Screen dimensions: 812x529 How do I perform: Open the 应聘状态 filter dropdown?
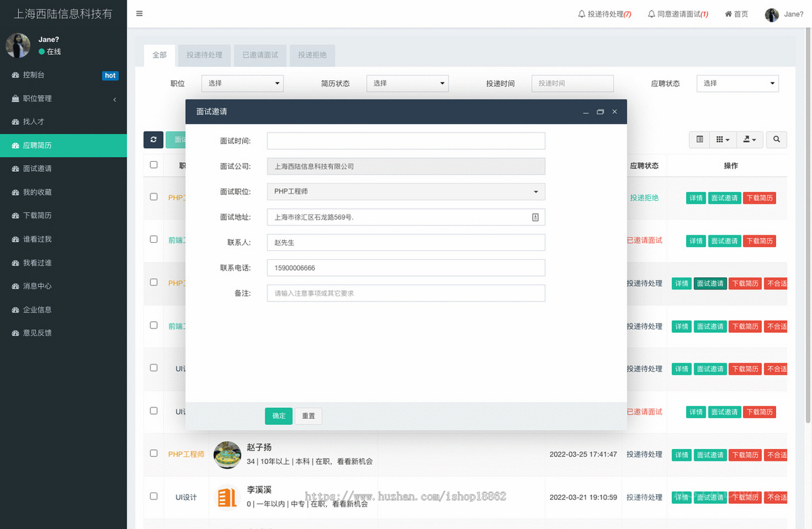738,83
